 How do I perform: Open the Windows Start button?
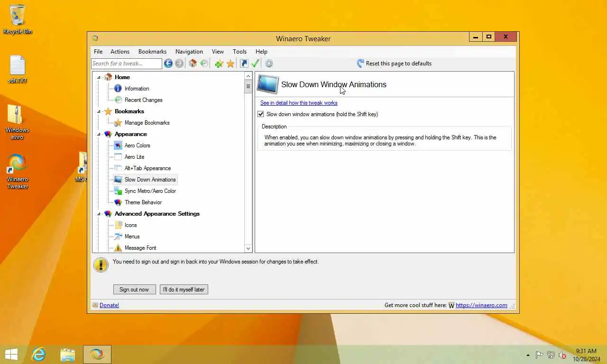coord(11,355)
